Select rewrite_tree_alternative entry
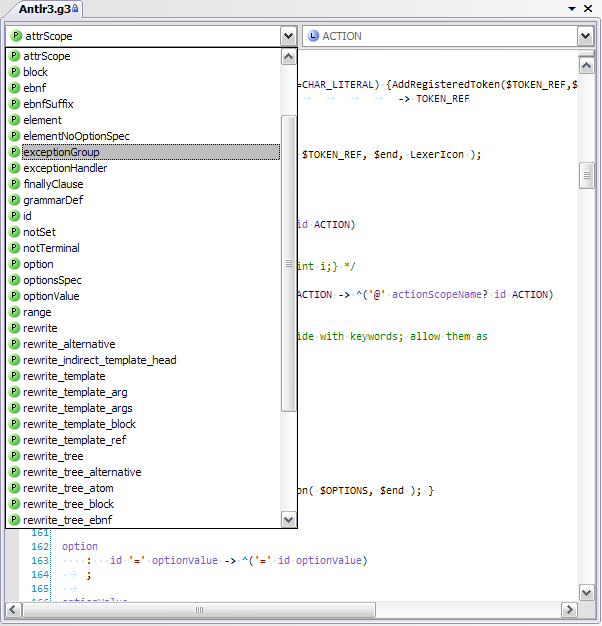 tap(144, 472)
